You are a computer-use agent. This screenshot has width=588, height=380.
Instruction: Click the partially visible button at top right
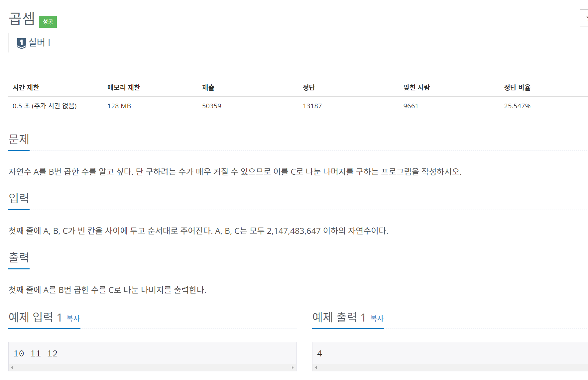pyautogui.click(x=584, y=18)
